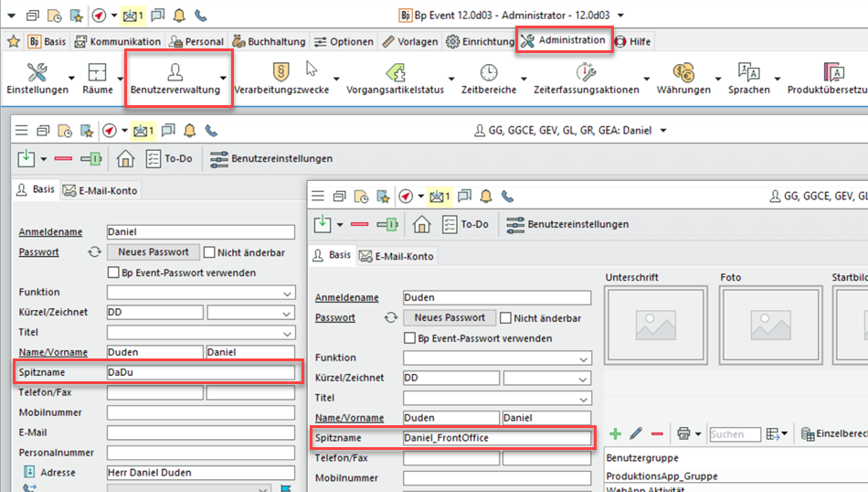Open Titel dropdown in the DaDu user window

288,333
